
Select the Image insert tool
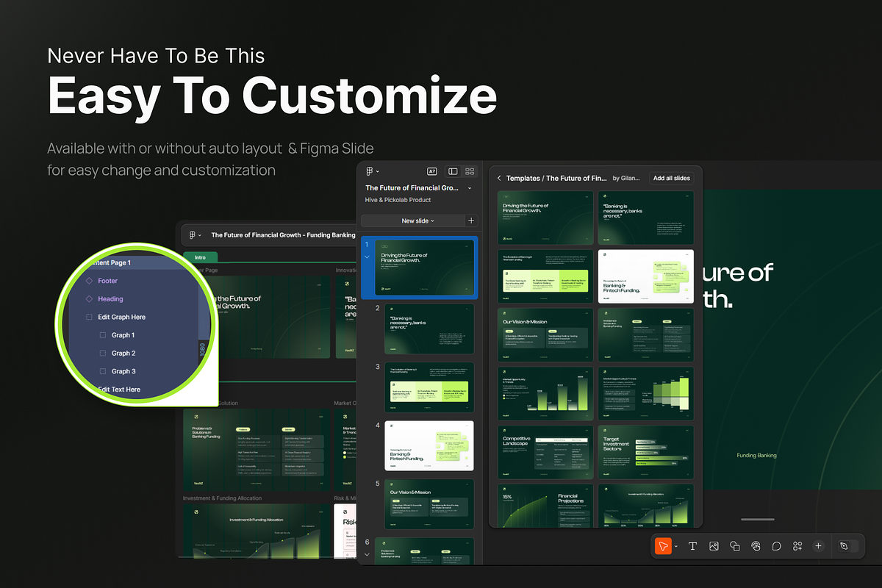(x=714, y=546)
